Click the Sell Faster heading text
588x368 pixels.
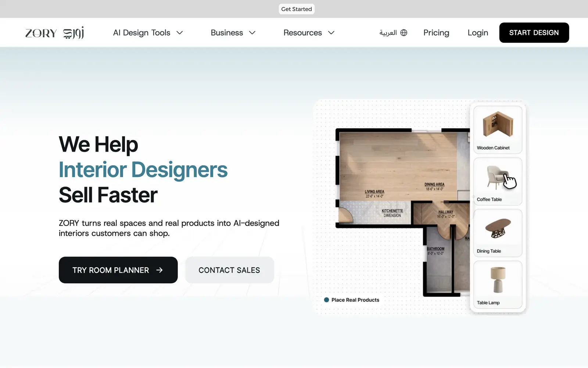(x=108, y=195)
